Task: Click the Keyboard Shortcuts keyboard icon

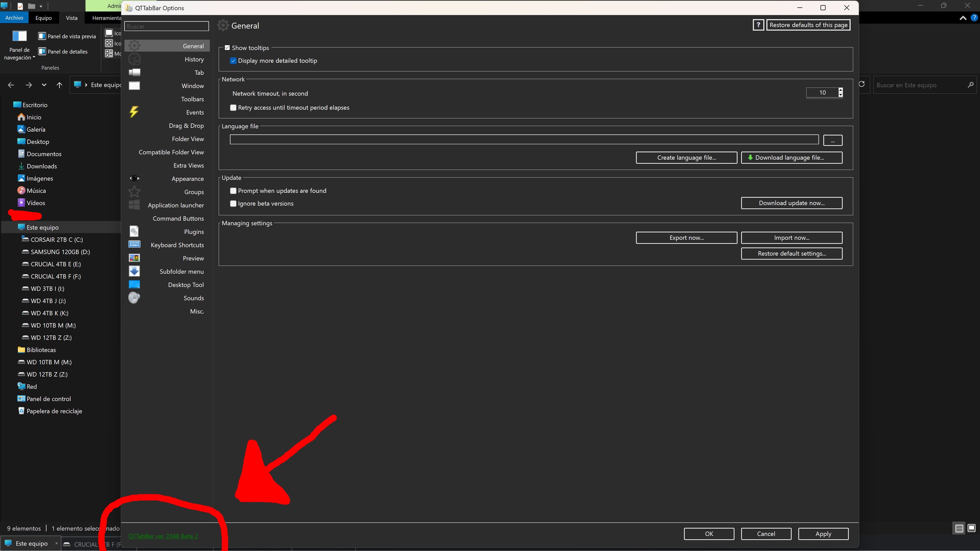Action: click(134, 244)
